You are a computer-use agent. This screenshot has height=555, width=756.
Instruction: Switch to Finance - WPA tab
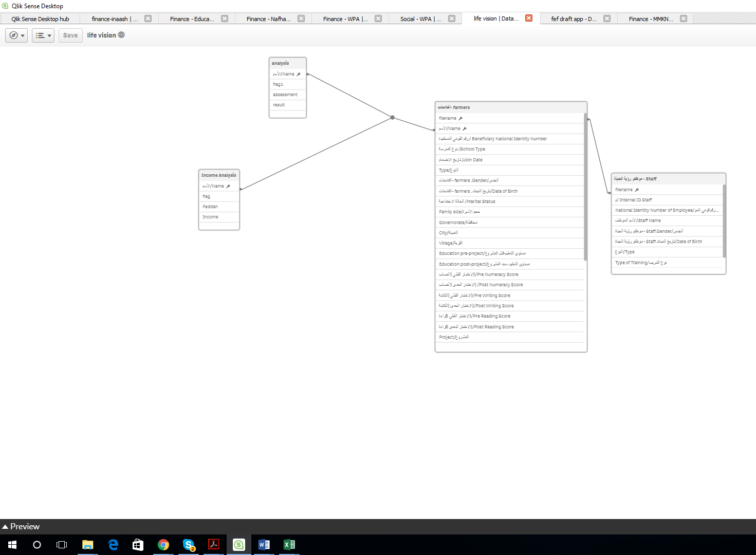coord(345,19)
